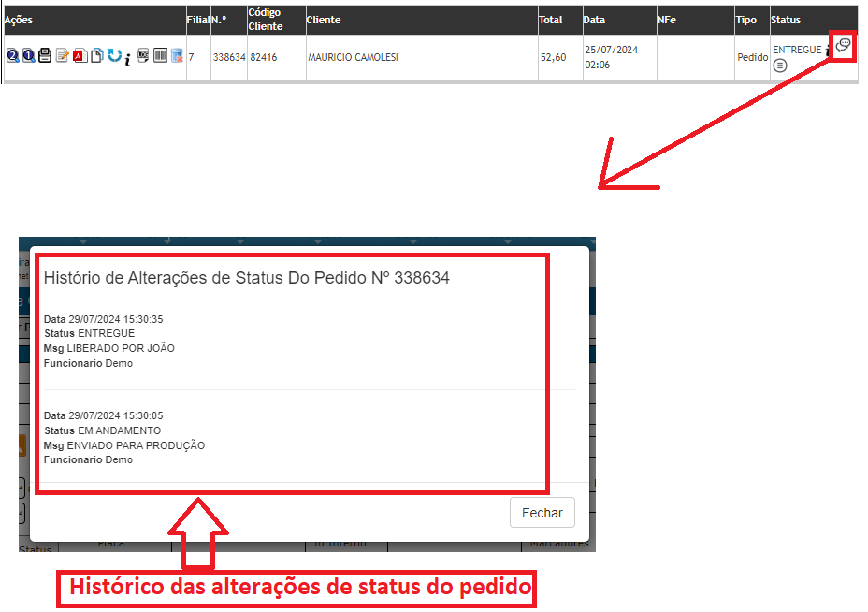
Task: Duplicate the order using the copy pages icon
Action: point(96,57)
